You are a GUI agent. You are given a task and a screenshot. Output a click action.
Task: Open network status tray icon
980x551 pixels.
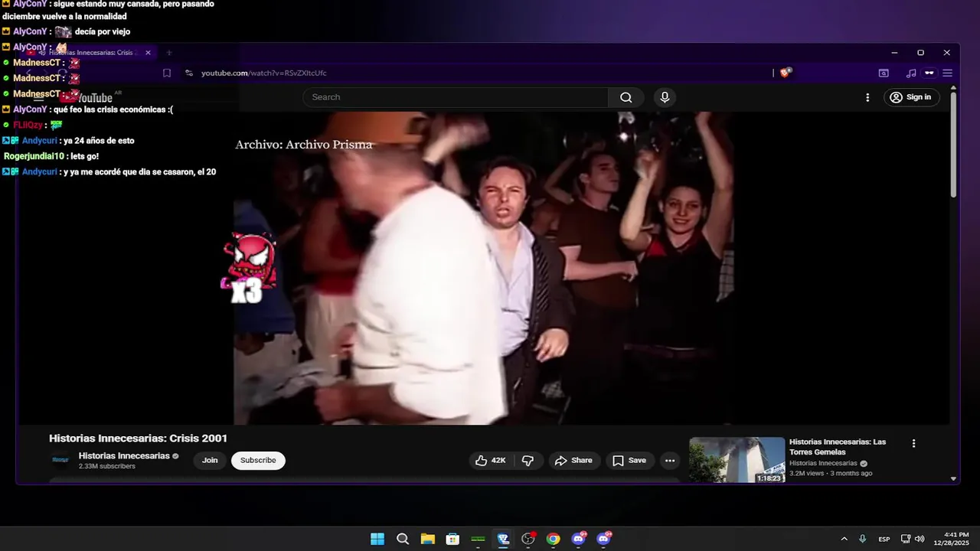[906, 539]
